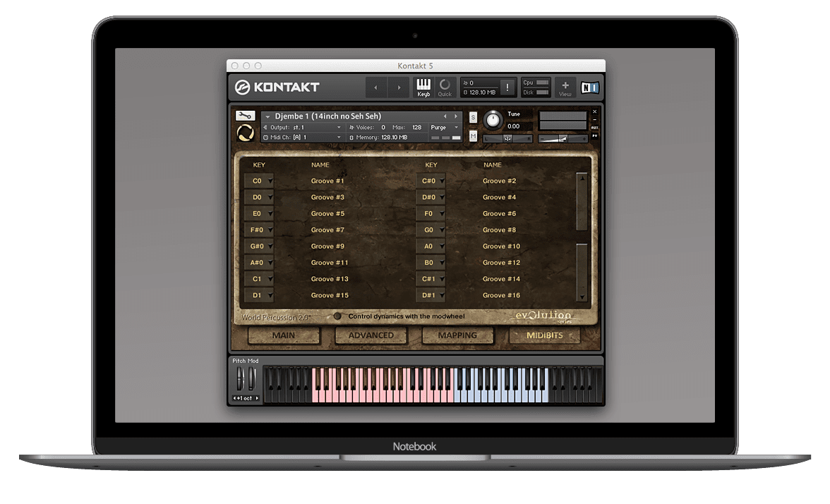Click the Mod wheel
The width and height of the screenshot is (830, 504).
pyautogui.click(x=251, y=378)
